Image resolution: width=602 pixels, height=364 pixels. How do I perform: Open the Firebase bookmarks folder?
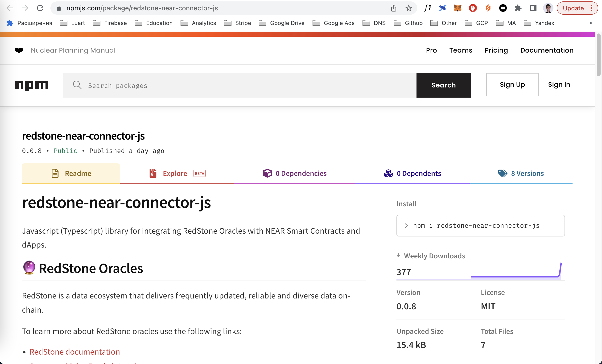pos(110,23)
